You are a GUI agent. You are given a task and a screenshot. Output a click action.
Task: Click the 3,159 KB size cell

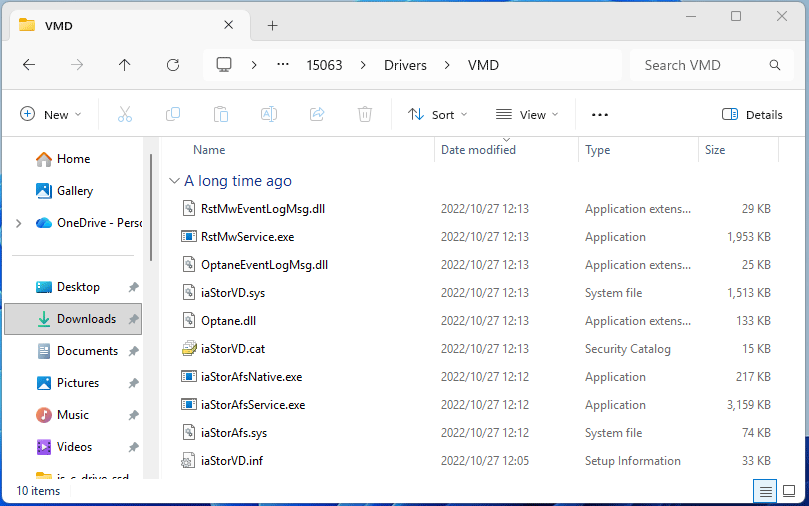tap(749, 405)
